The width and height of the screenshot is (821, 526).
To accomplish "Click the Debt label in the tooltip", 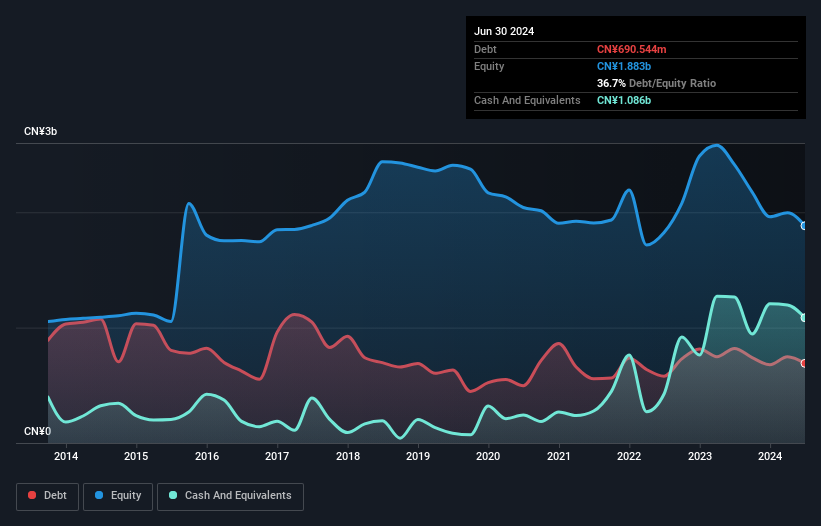I will pyautogui.click(x=485, y=49).
